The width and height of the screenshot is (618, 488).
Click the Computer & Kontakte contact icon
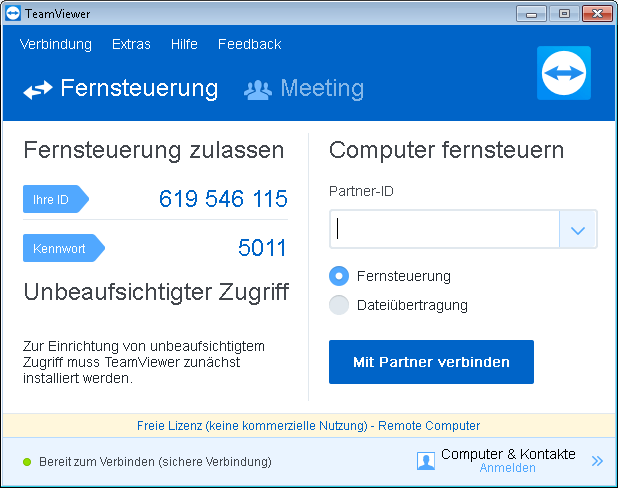point(426,461)
